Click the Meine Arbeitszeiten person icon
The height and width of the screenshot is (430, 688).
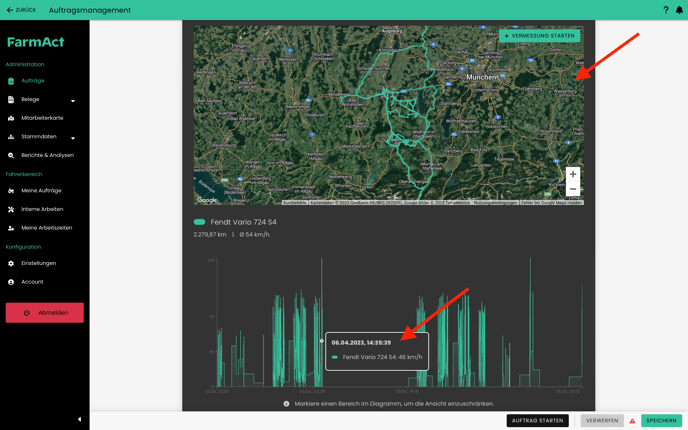click(11, 228)
